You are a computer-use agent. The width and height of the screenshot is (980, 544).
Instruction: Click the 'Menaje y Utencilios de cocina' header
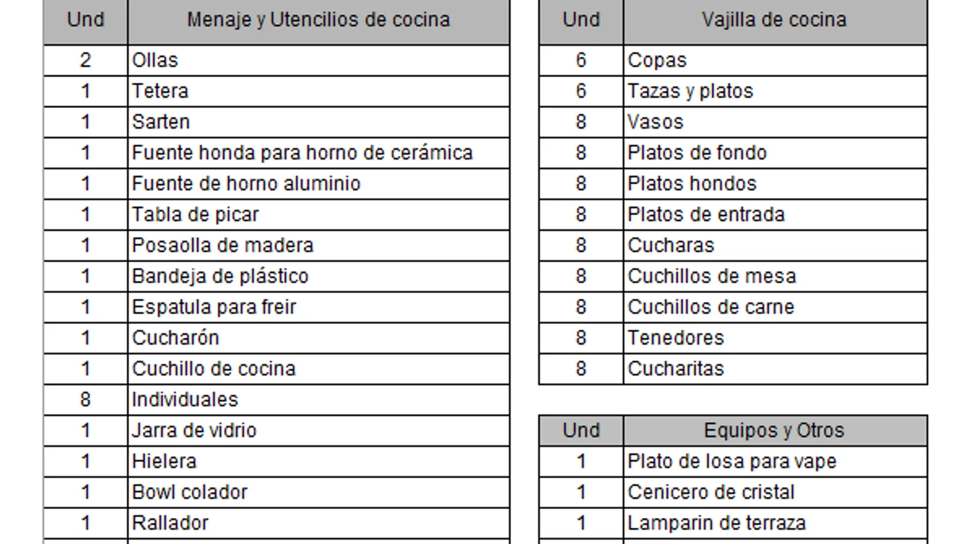coord(318,20)
